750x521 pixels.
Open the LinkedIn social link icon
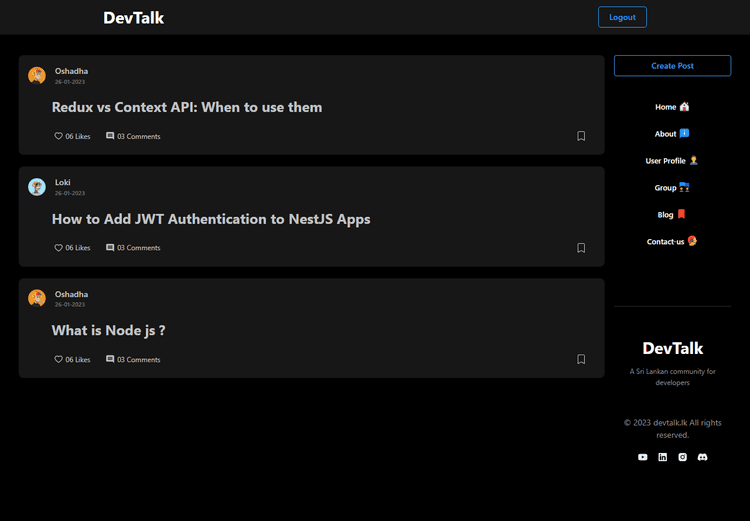(662, 457)
